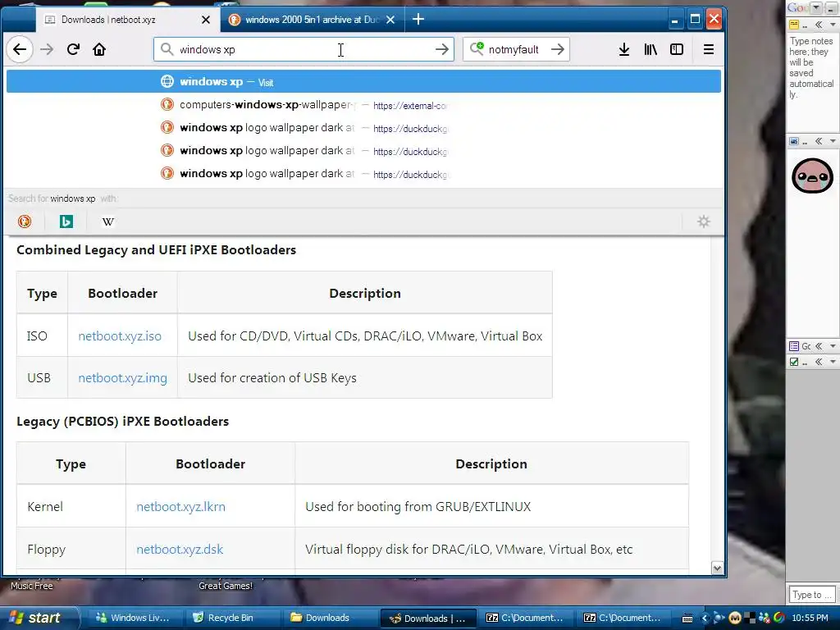Open the library bookmarks icon

pos(651,50)
